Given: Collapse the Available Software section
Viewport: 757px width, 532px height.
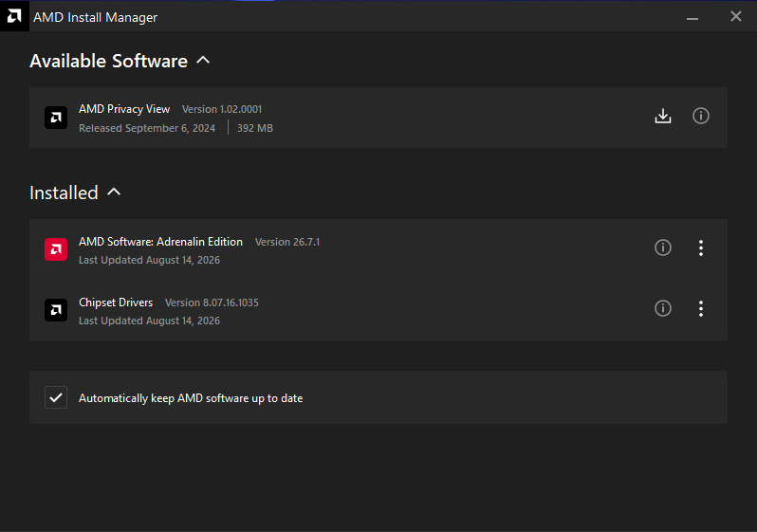Looking at the screenshot, I should coord(203,61).
